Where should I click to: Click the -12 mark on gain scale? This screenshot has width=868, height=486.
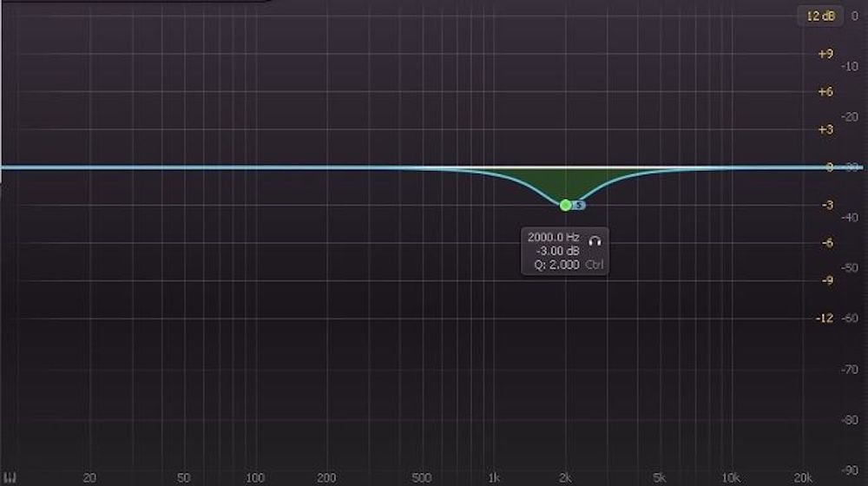825,319
